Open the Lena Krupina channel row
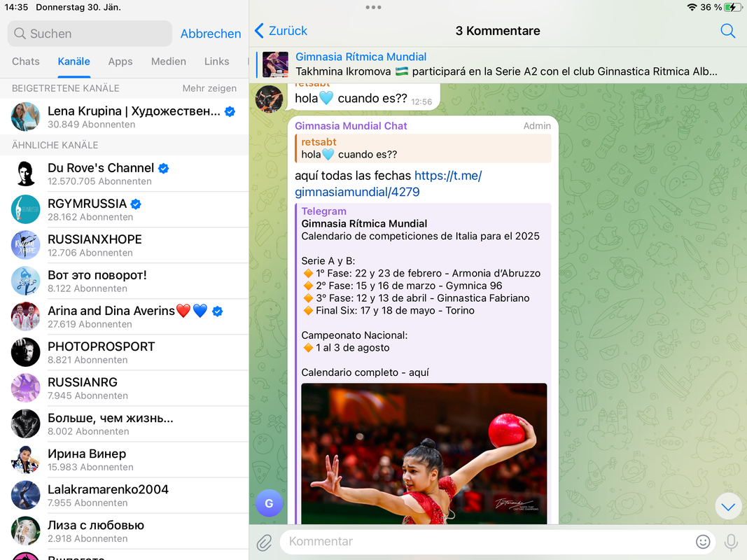 coord(125,117)
